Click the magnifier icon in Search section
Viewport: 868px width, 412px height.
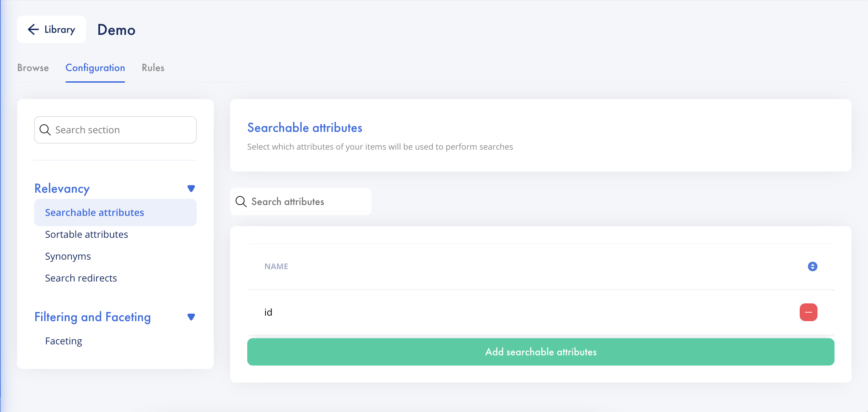coord(45,130)
